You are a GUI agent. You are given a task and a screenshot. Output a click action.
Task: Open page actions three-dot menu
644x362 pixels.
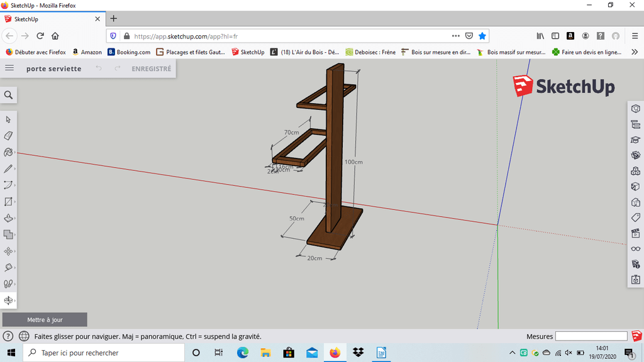(x=455, y=36)
